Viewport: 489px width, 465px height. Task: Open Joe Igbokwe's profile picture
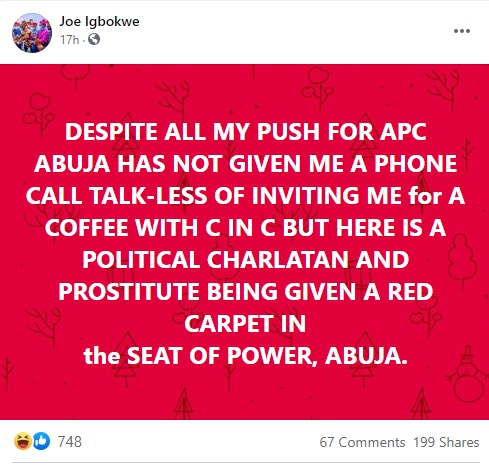[32, 33]
